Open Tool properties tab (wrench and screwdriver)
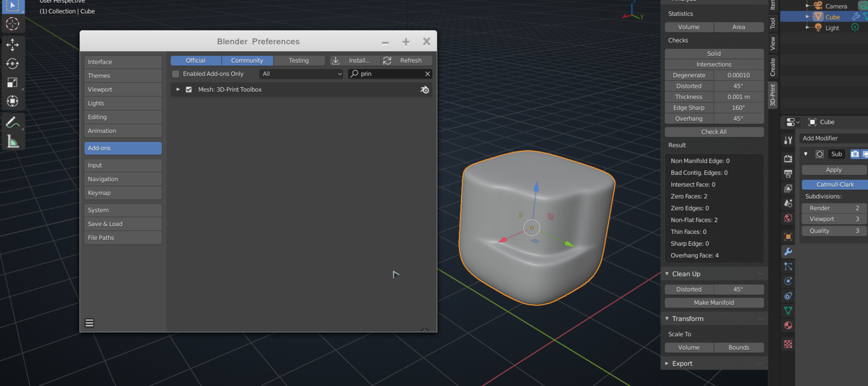Screen dimensions: 868x386 tap(788, 141)
